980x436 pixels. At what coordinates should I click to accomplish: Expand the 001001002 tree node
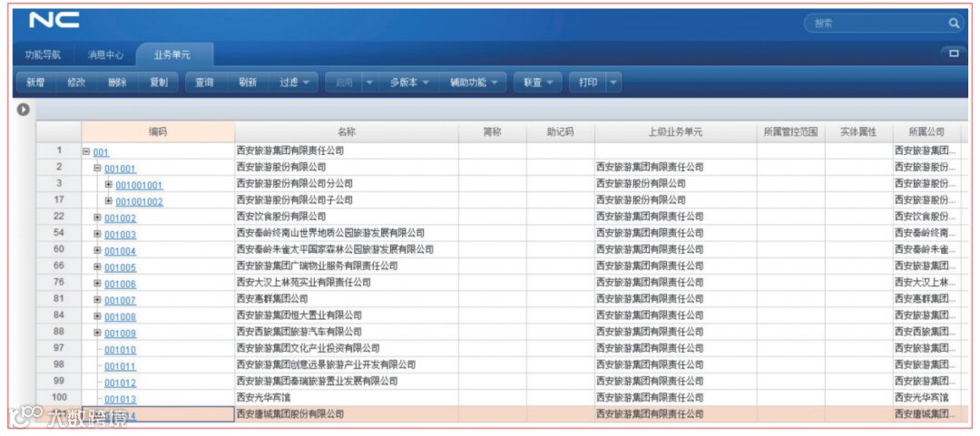pos(109,201)
